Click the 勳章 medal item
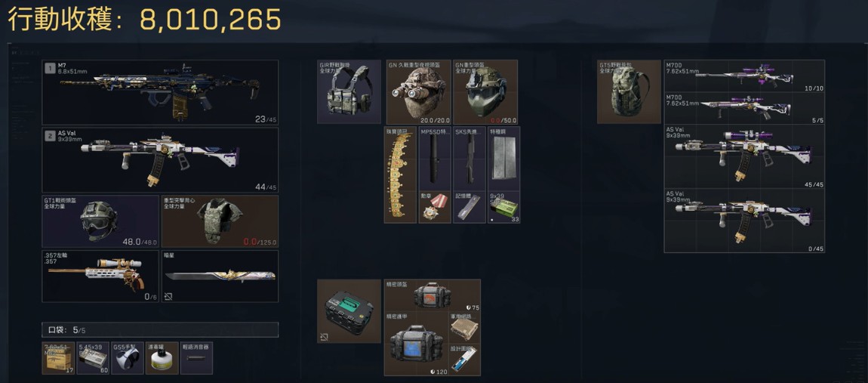The width and height of the screenshot is (868, 383). pyautogui.click(x=435, y=207)
